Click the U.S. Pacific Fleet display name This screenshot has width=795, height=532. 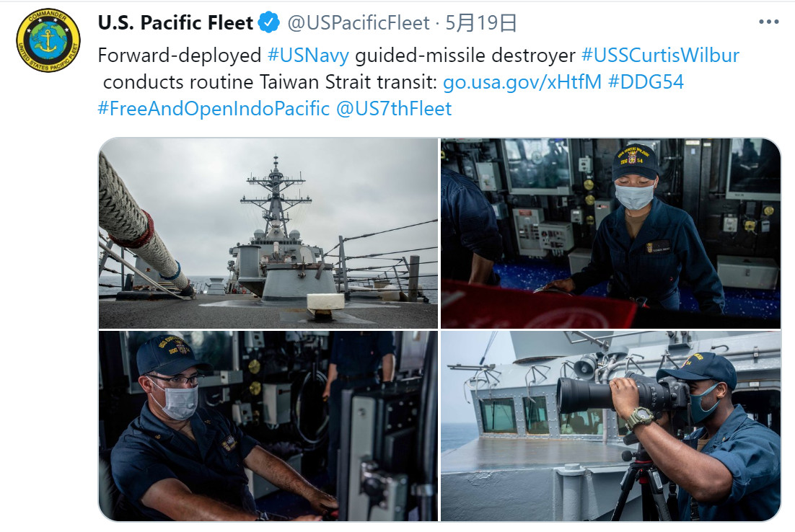click(175, 23)
